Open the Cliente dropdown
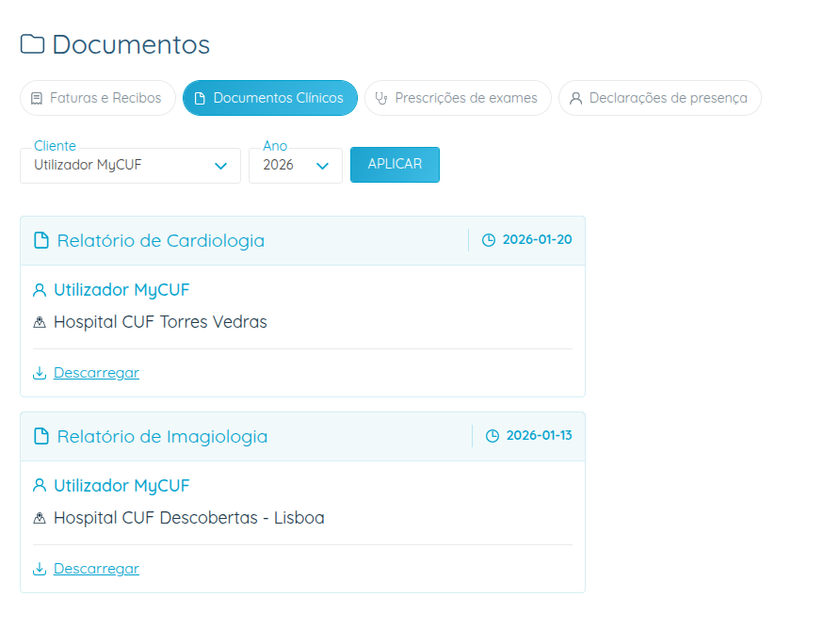Screen dimensions: 840x630 130,166
